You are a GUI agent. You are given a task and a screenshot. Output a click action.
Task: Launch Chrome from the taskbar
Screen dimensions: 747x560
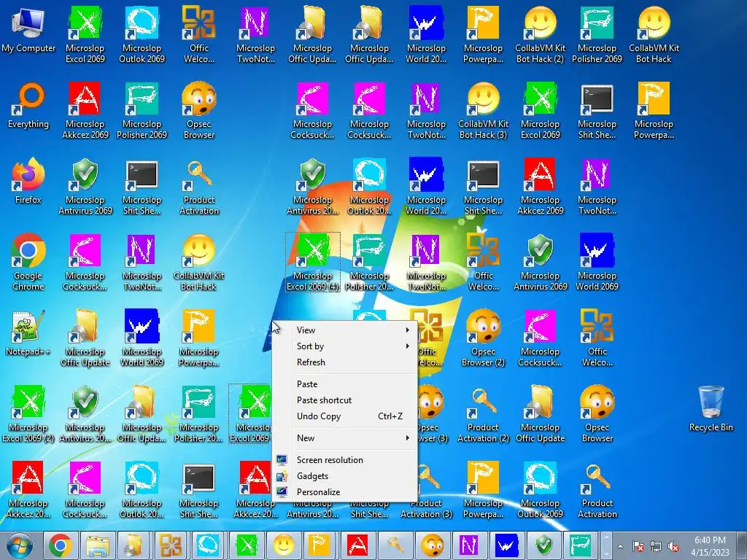pyautogui.click(x=61, y=545)
